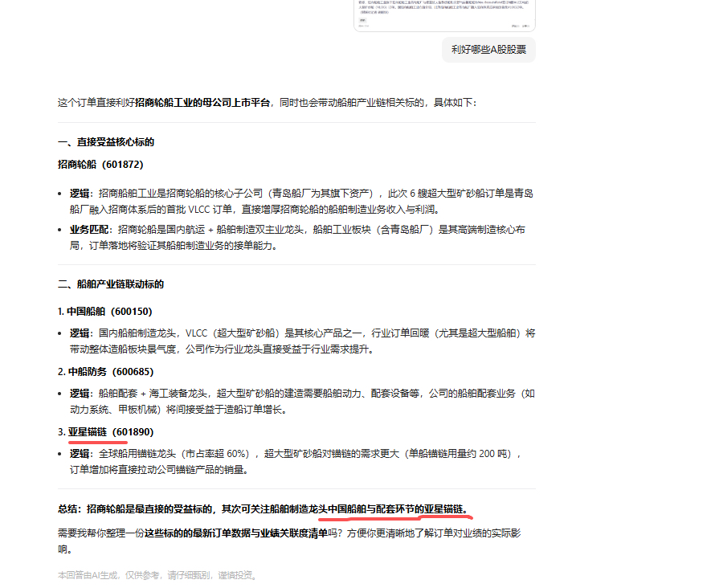Click the bullet starting '船舶配套 + 海工装备龙头'
The height and width of the screenshot is (588, 715).
point(302,402)
